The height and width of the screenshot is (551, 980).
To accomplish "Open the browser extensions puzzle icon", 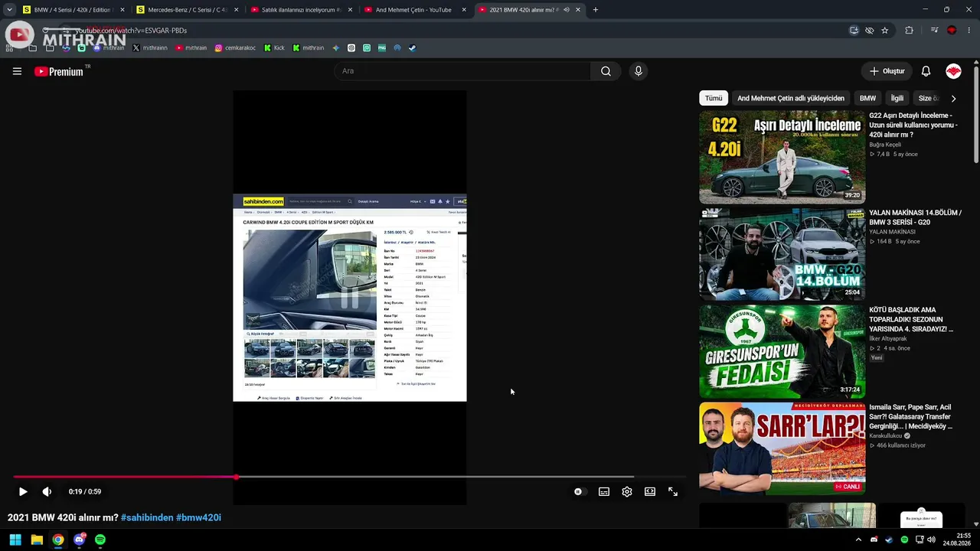I will tap(910, 31).
